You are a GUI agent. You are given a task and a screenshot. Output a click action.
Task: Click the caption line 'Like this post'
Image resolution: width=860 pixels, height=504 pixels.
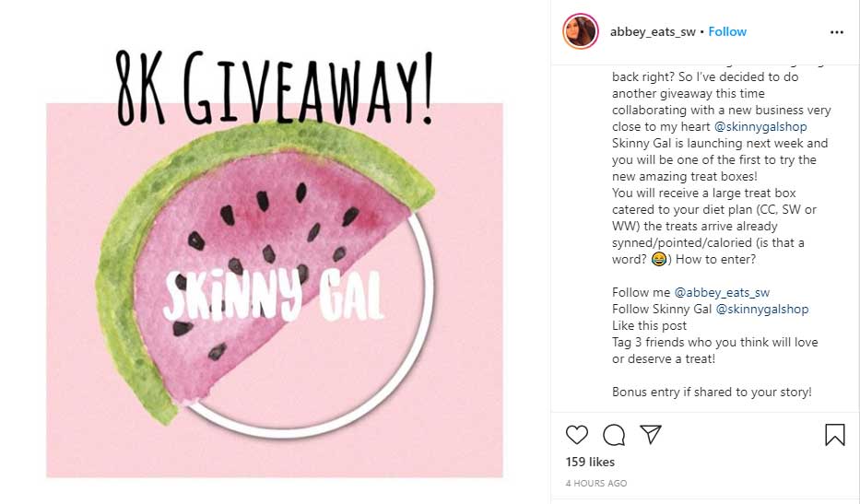(650, 326)
